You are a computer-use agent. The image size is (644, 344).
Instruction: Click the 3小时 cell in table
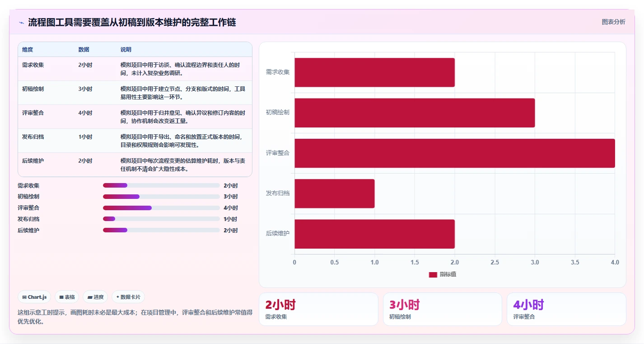[85, 89]
